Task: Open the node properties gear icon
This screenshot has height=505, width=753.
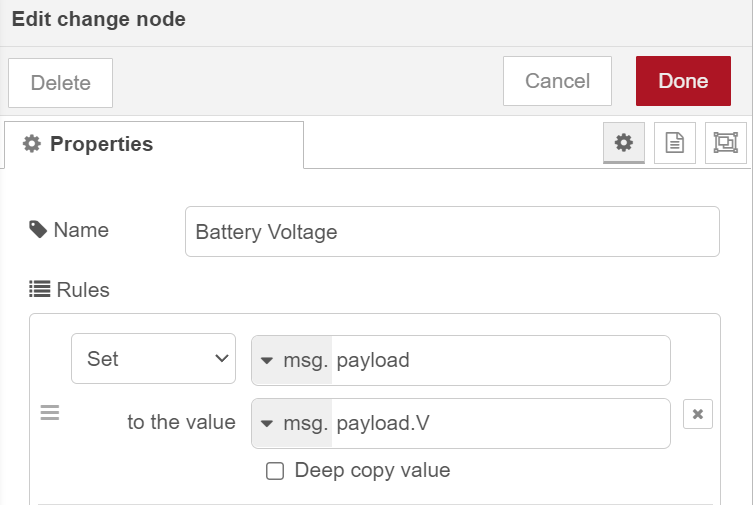Action: pyautogui.click(x=624, y=143)
